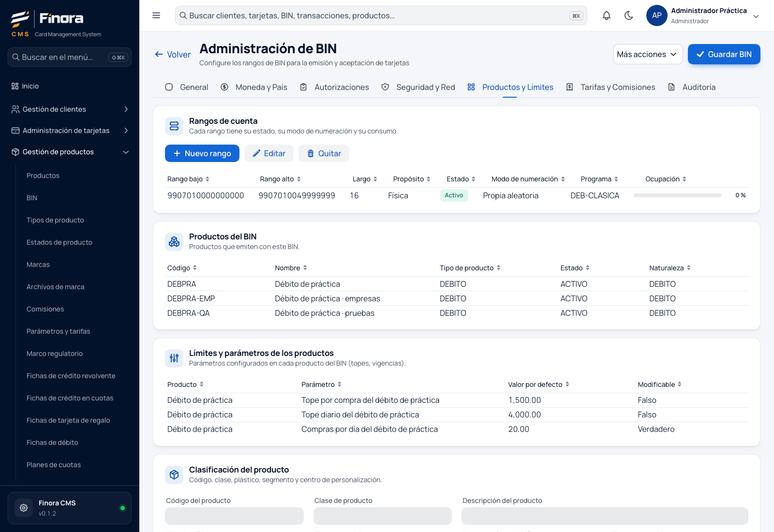Click the Ocupación progress bar
Viewport: 774px width, 532px height.
click(x=678, y=195)
